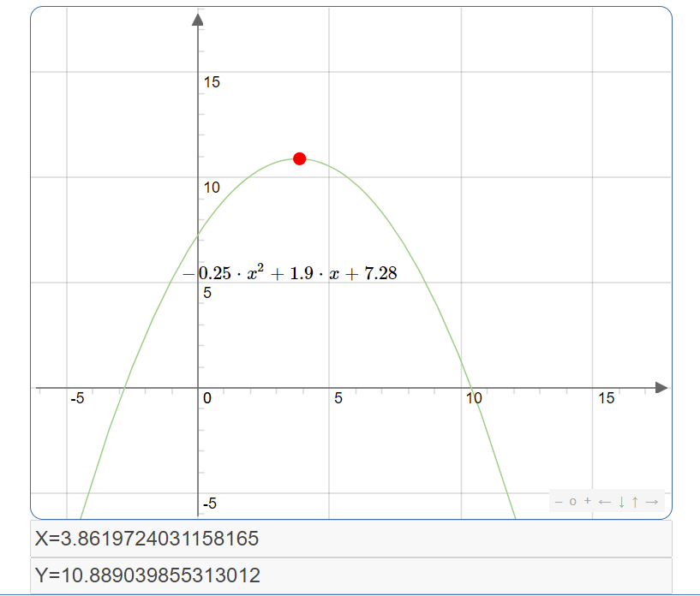The image size is (700, 596).
Task: Pan the graph left with arrow icon
Action: [x=604, y=502]
